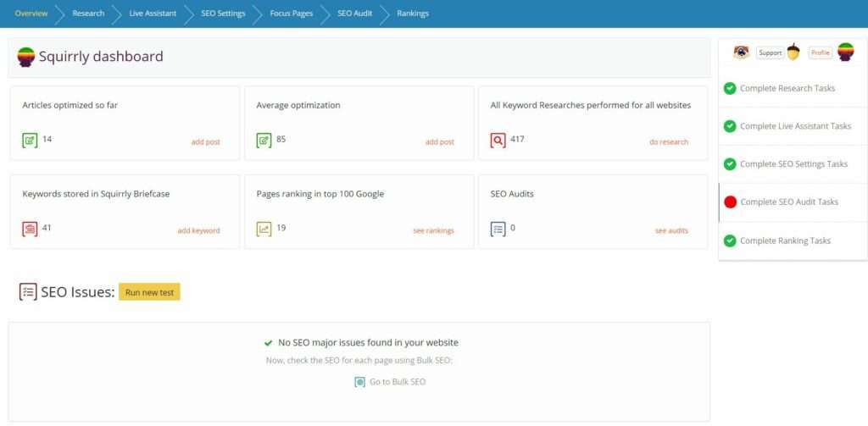Viewport: 868px width, 426px height.
Task: Click the SEO Issues heading text
Action: [x=77, y=291]
